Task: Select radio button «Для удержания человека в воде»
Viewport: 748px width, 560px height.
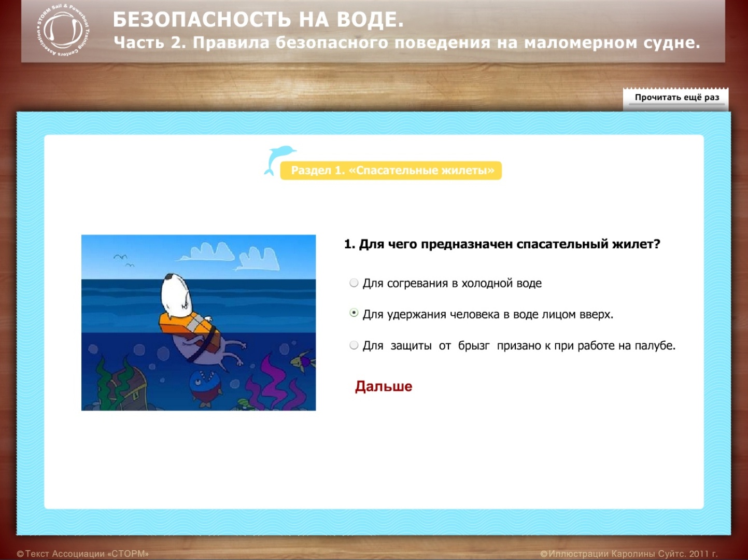Action: coord(354,313)
